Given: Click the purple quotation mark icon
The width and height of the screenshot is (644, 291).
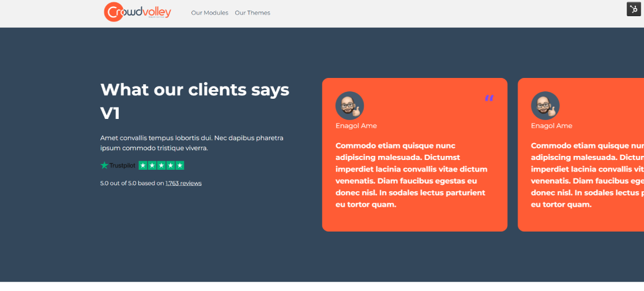Looking at the screenshot, I should tap(489, 98).
